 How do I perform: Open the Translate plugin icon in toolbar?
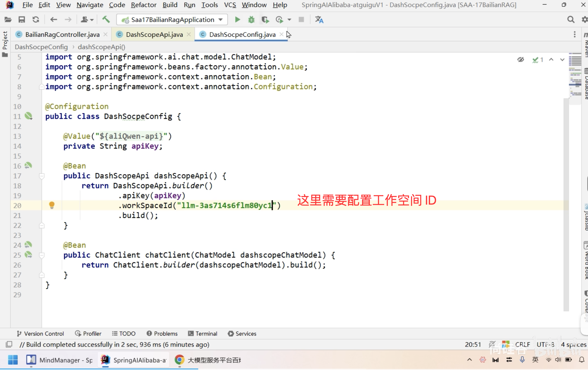click(x=319, y=20)
